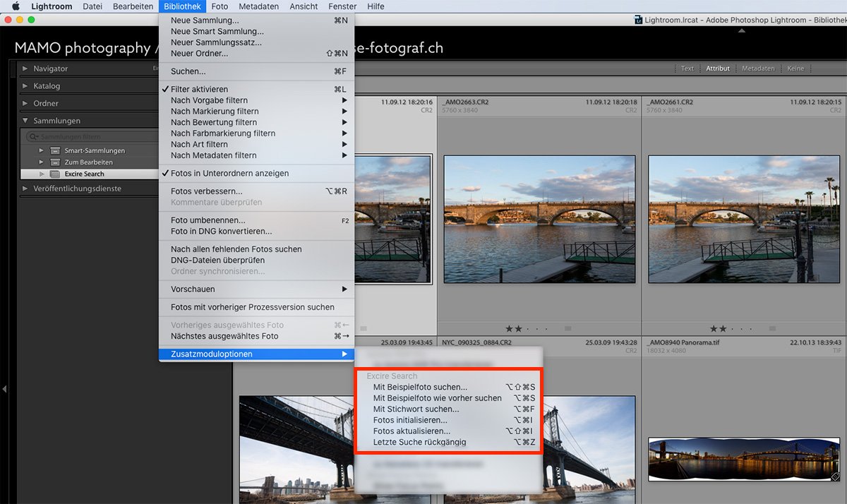The width and height of the screenshot is (847, 504).
Task: Open the Foto menu
Action: click(220, 6)
